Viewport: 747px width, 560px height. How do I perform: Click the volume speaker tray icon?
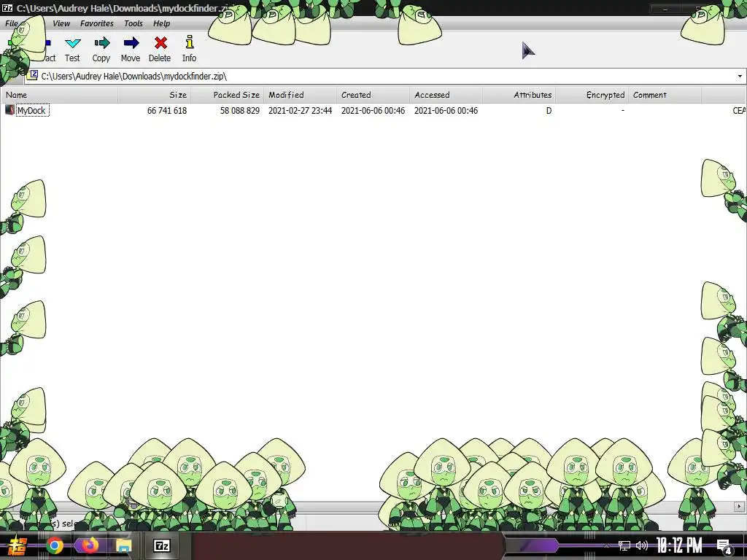click(642, 545)
